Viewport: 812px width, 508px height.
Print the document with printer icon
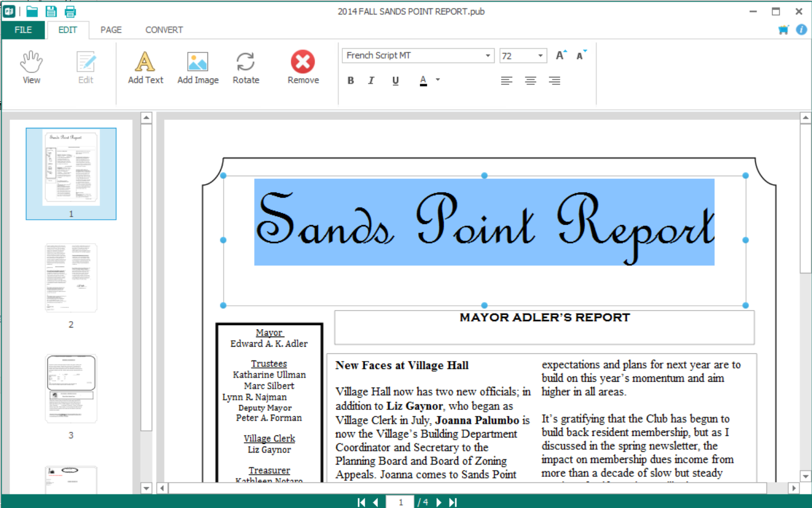(70, 11)
